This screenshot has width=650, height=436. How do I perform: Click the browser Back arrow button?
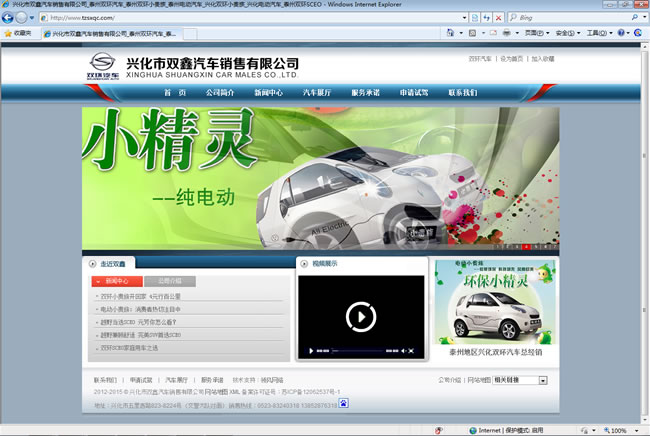7,17
